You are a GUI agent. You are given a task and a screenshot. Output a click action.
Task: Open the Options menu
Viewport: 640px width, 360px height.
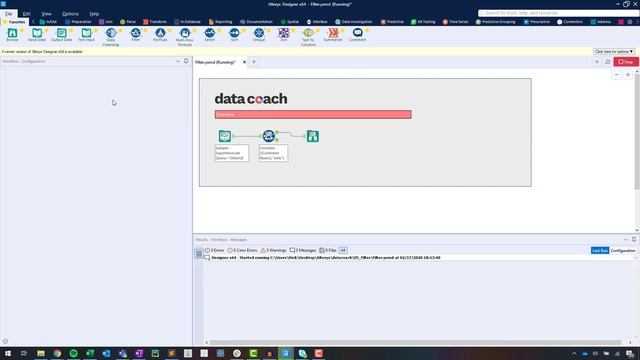70,13
